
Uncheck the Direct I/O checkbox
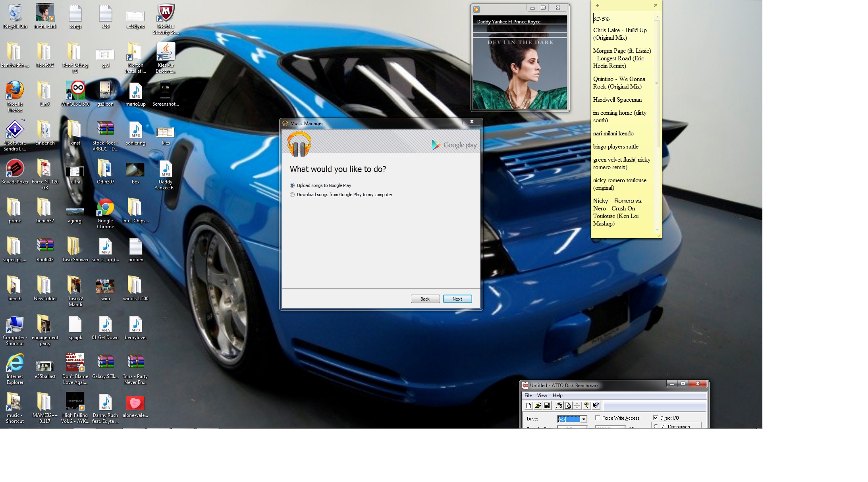pos(656,418)
